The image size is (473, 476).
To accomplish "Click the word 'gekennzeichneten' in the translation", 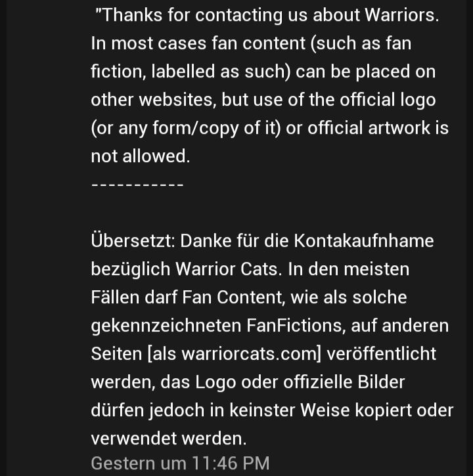I will [166, 326].
